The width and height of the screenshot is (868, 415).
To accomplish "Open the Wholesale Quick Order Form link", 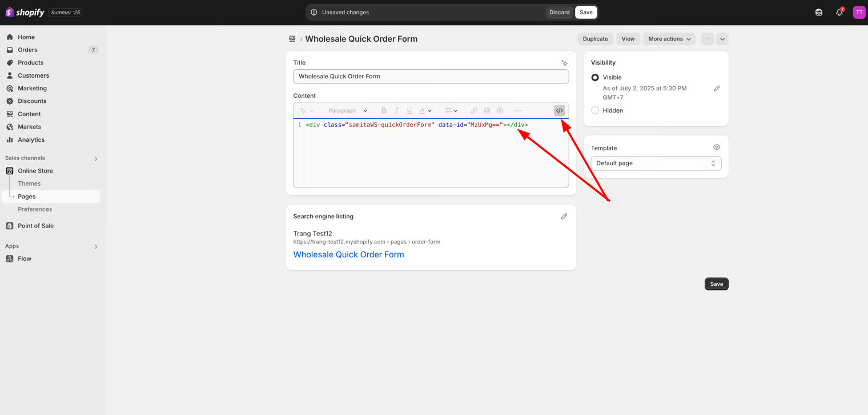I will tap(348, 254).
